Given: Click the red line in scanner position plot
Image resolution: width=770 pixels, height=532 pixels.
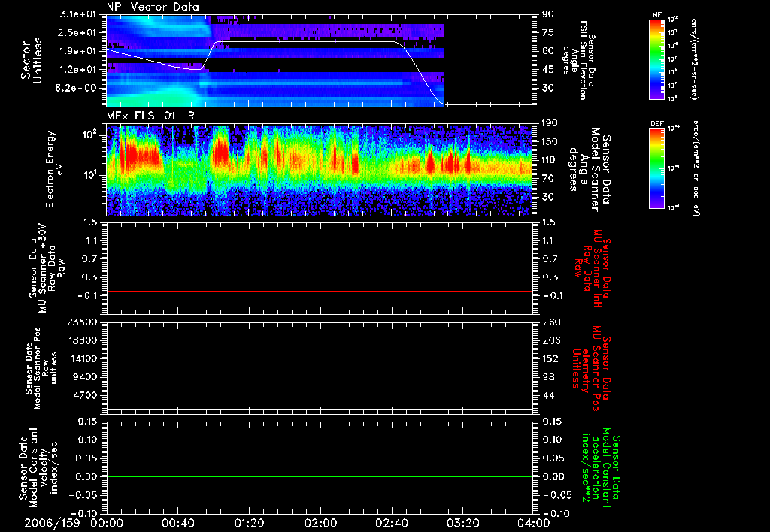Looking at the screenshot, I should coord(320,382).
